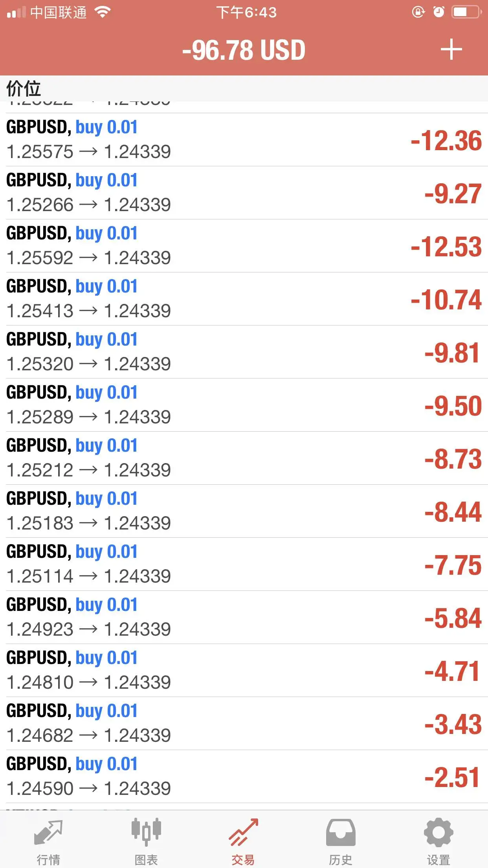This screenshot has width=488, height=868.
Task: Select GBPUSD position opened at 1.24590
Action: coord(244,777)
